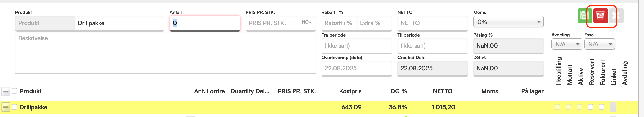This screenshot has height=117, width=644.
Task: Click into the Beskrivelse text area
Action: click(165, 53)
